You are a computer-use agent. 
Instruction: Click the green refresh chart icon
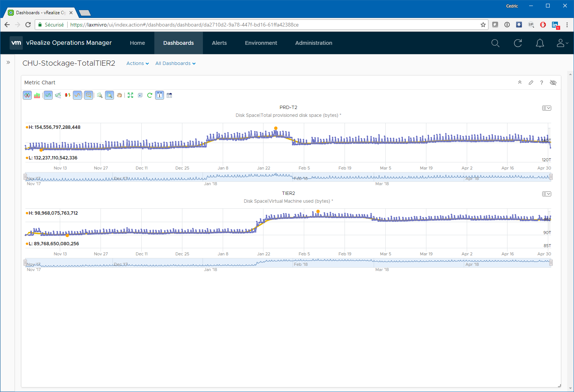[150, 95]
